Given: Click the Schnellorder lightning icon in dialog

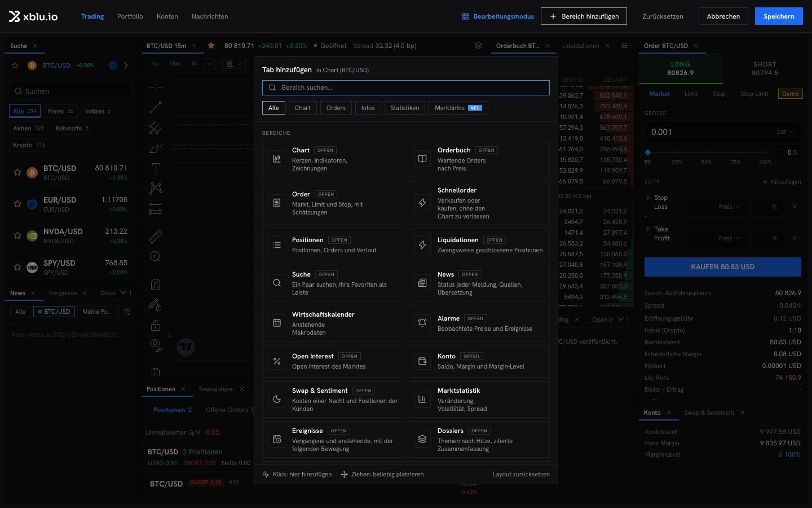Looking at the screenshot, I should (422, 203).
